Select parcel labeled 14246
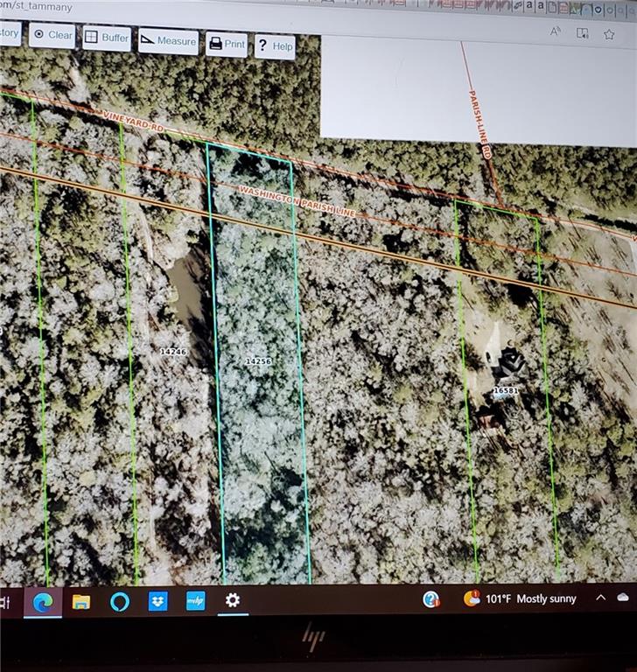 [173, 352]
